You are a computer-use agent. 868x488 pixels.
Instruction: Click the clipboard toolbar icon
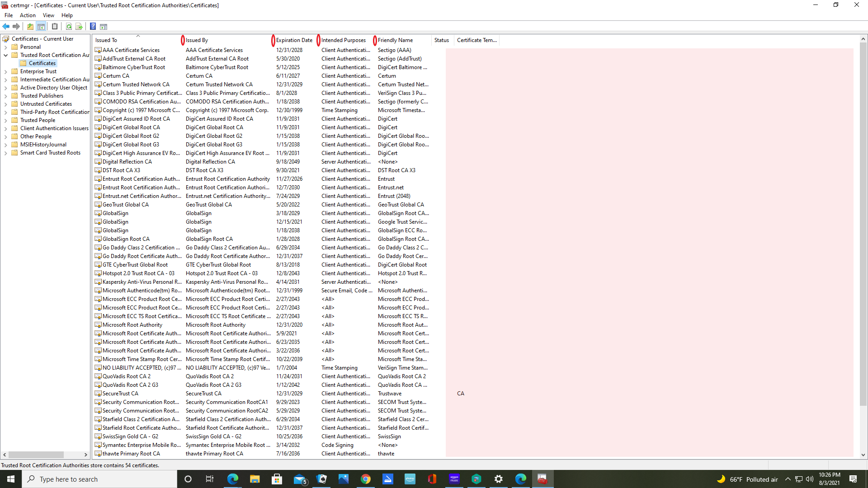[x=55, y=27]
